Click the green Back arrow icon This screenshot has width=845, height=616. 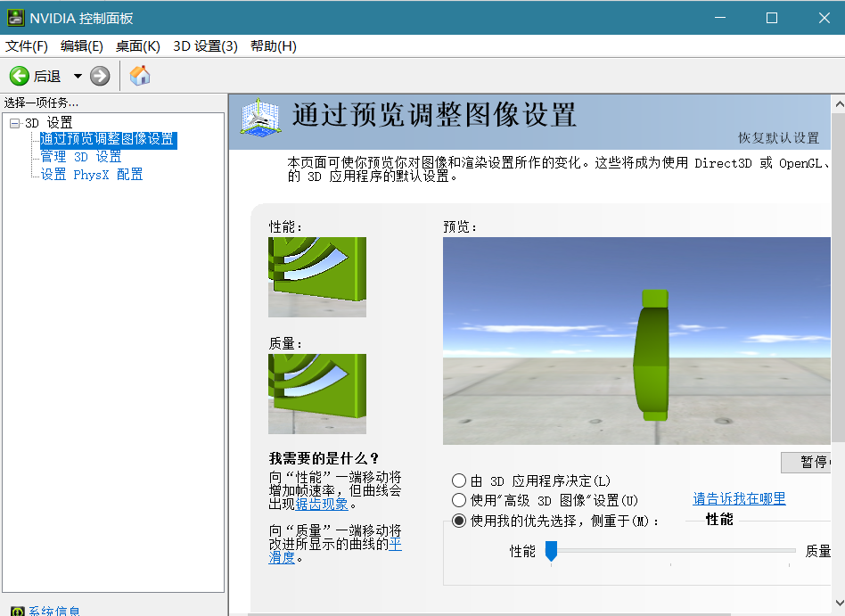click(20, 76)
